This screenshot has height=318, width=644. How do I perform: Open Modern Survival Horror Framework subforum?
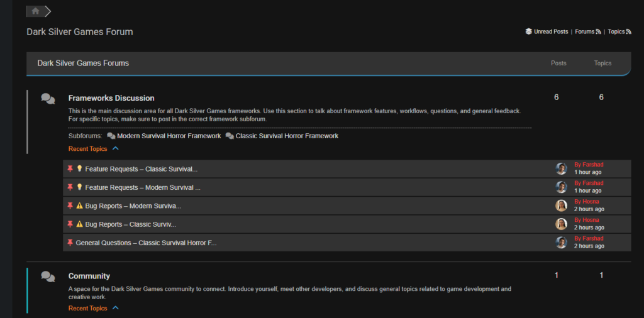(x=169, y=136)
